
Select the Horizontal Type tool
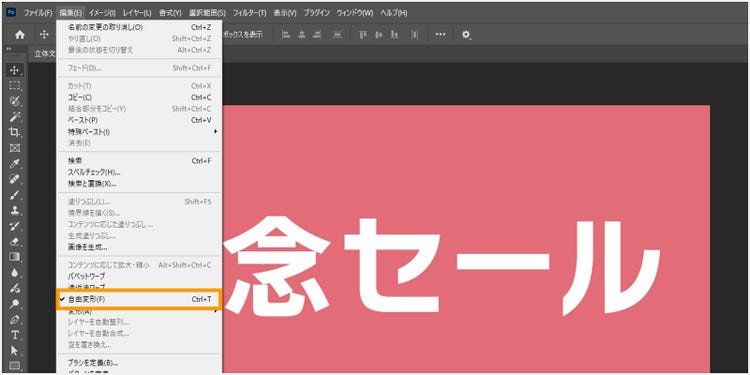pyautogui.click(x=15, y=335)
